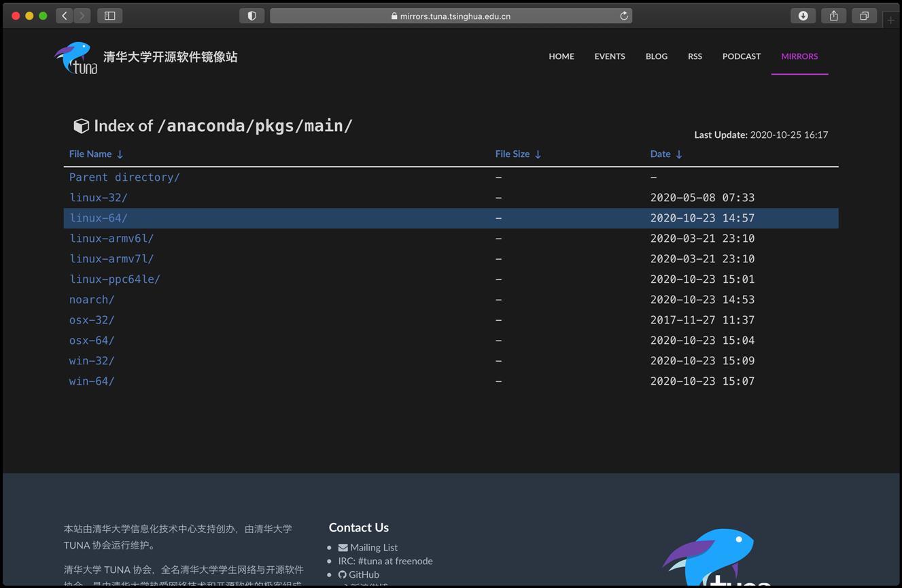Open the osx-32/ folder
This screenshot has width=902, height=588.
pyautogui.click(x=92, y=320)
